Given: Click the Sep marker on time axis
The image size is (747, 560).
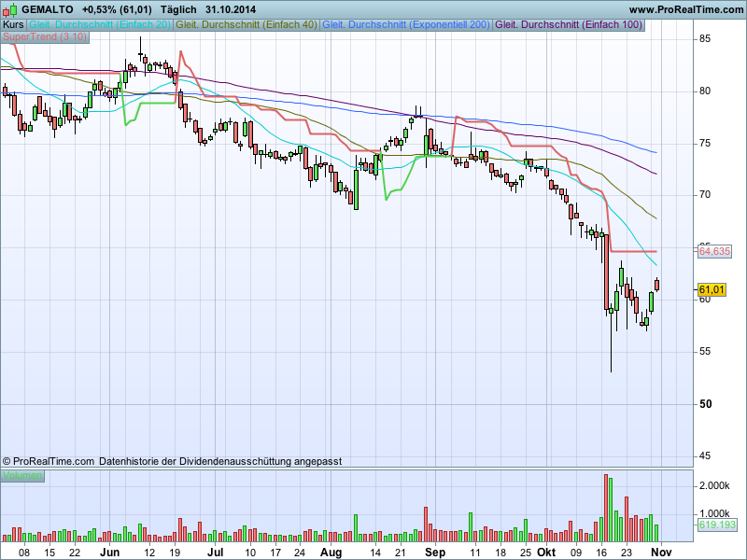Looking at the screenshot, I should 433,553.
